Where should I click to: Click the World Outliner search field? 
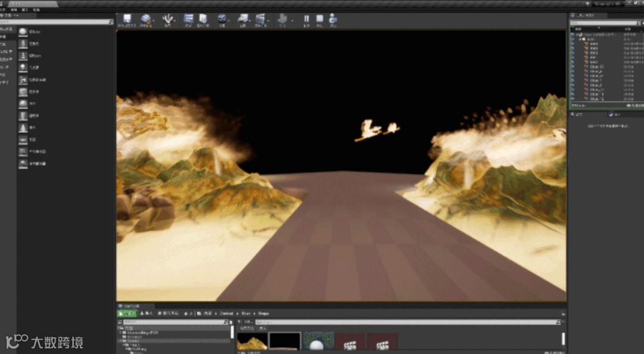(605, 23)
